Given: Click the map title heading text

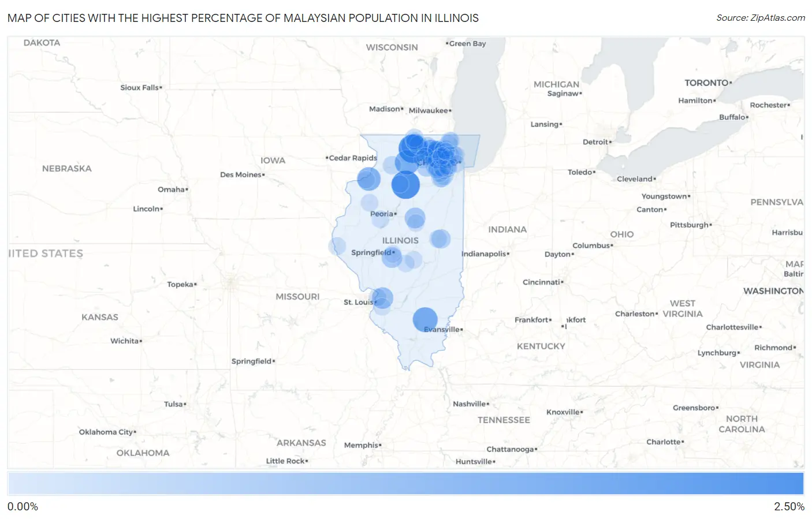Looking at the screenshot, I should coord(243,18).
